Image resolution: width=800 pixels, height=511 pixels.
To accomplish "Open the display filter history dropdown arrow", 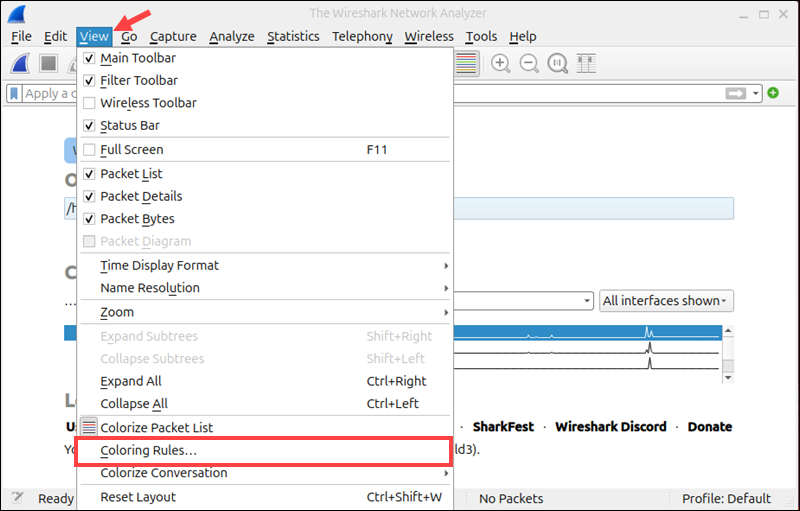I will click(755, 93).
